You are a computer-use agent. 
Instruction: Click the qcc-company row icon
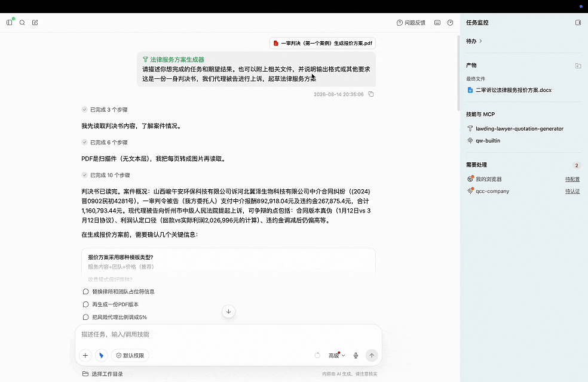470,190
